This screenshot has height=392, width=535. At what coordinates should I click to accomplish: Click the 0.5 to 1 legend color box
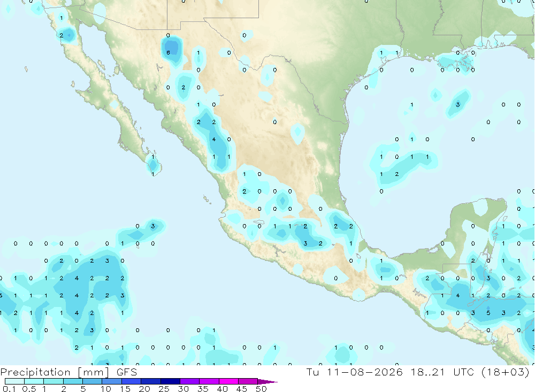pyautogui.click(x=34, y=381)
